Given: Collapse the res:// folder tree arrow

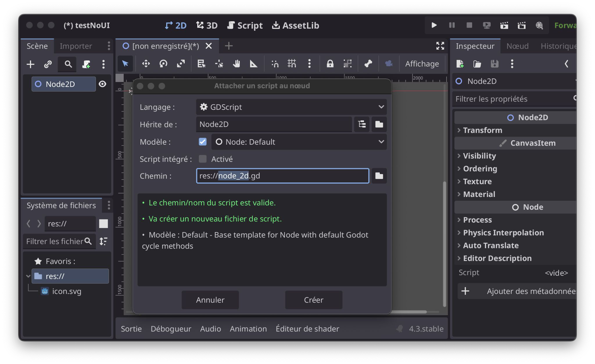Looking at the screenshot, I should [28, 276].
